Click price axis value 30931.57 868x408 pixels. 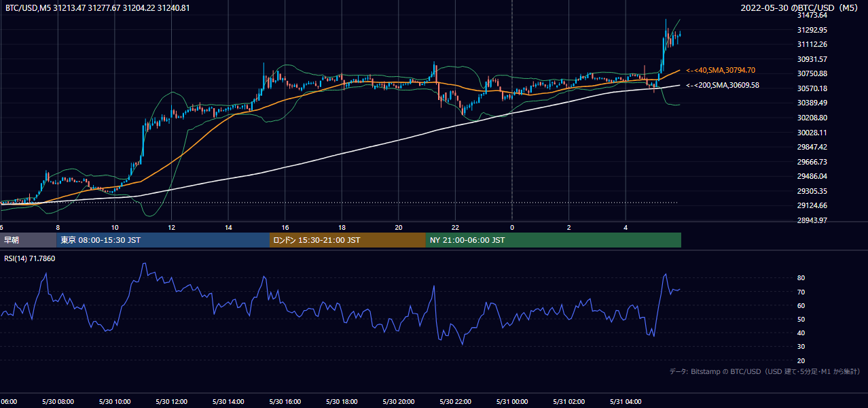coord(812,59)
